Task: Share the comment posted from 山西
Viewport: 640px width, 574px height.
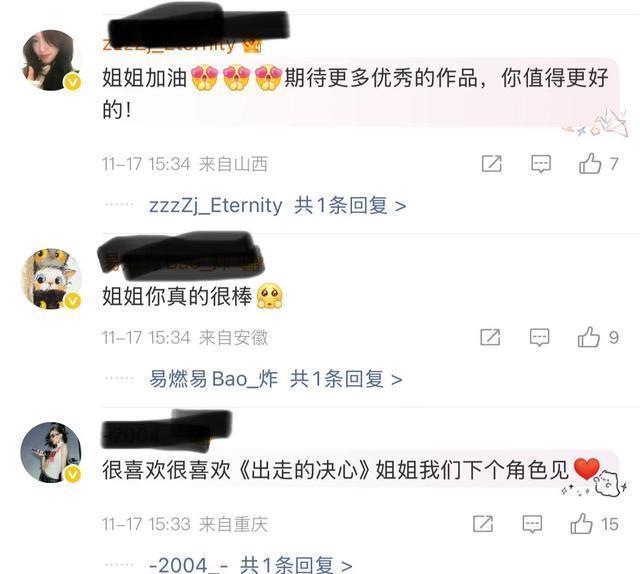Action: [491, 164]
